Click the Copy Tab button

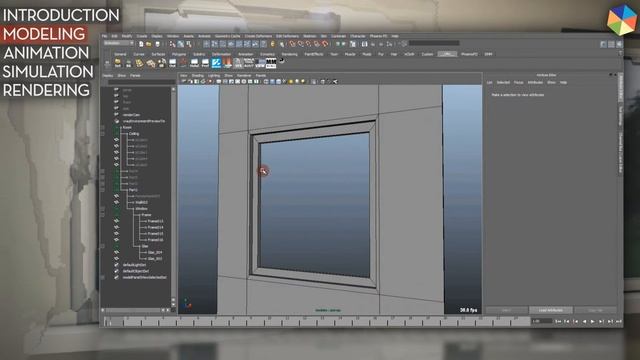595,310
